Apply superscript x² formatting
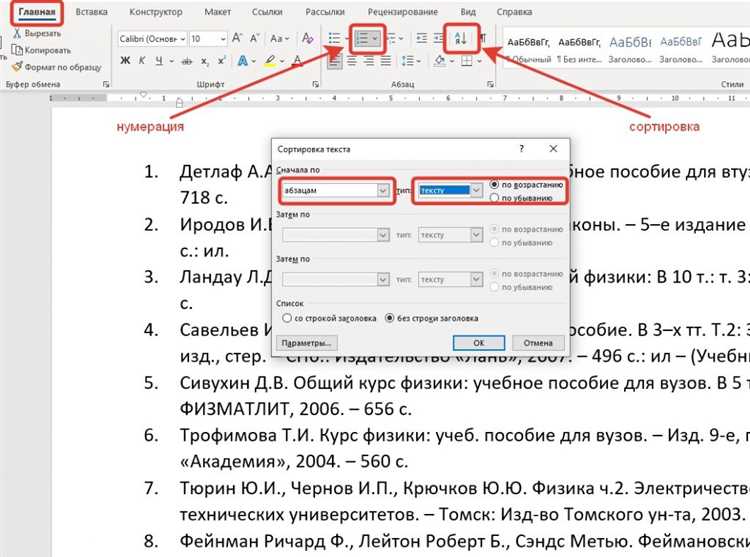 pos(221,61)
